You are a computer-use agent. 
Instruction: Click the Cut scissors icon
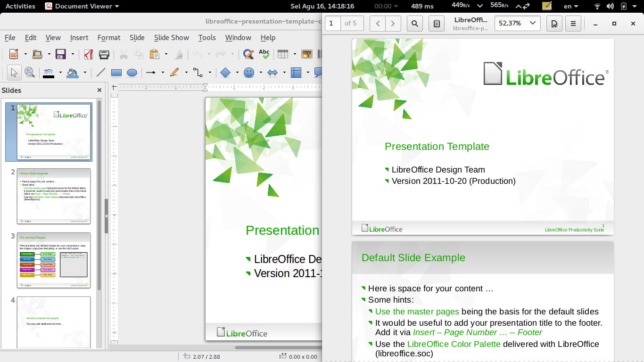click(x=124, y=54)
